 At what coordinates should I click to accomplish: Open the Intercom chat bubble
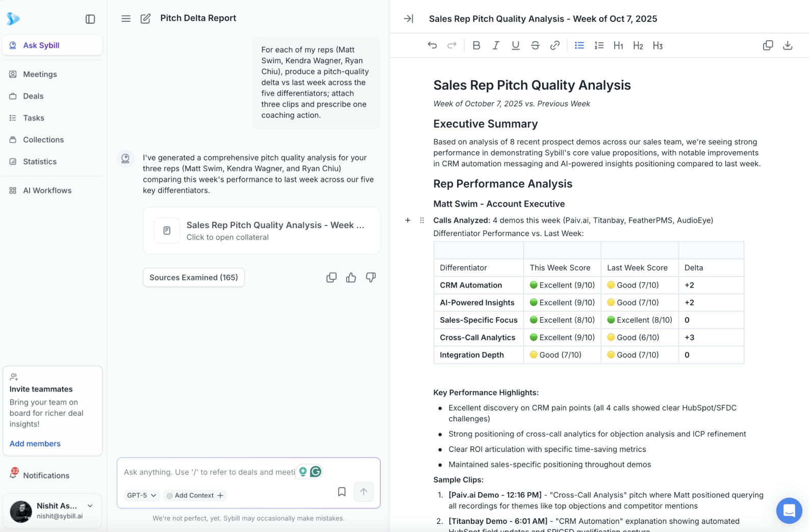(x=789, y=511)
